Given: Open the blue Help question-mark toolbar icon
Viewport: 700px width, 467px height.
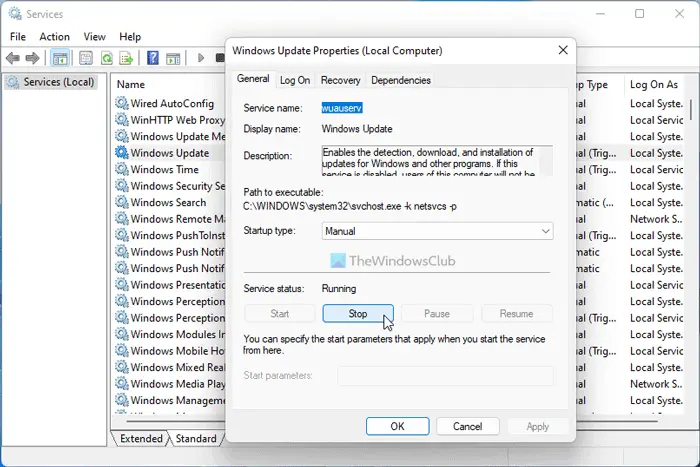Looking at the screenshot, I should (153, 58).
